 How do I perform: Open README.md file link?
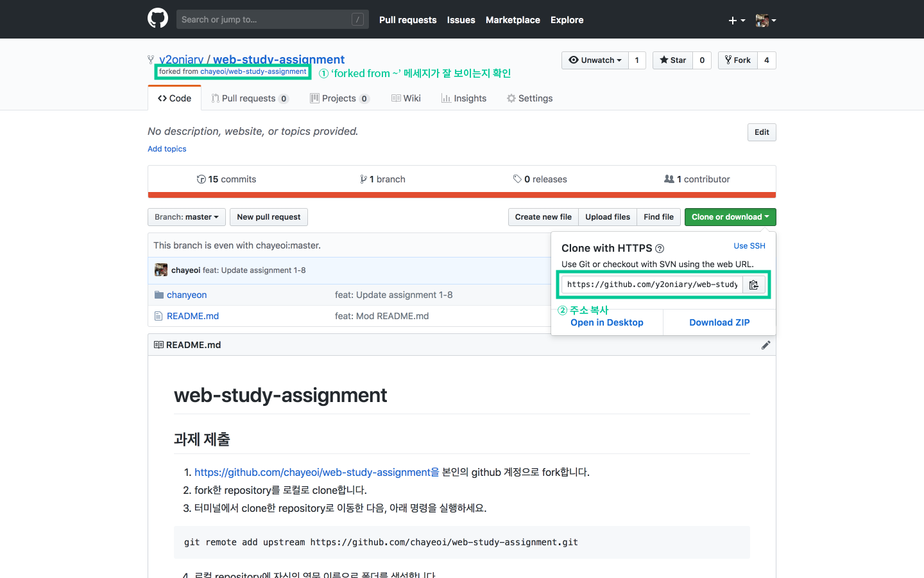pos(193,316)
